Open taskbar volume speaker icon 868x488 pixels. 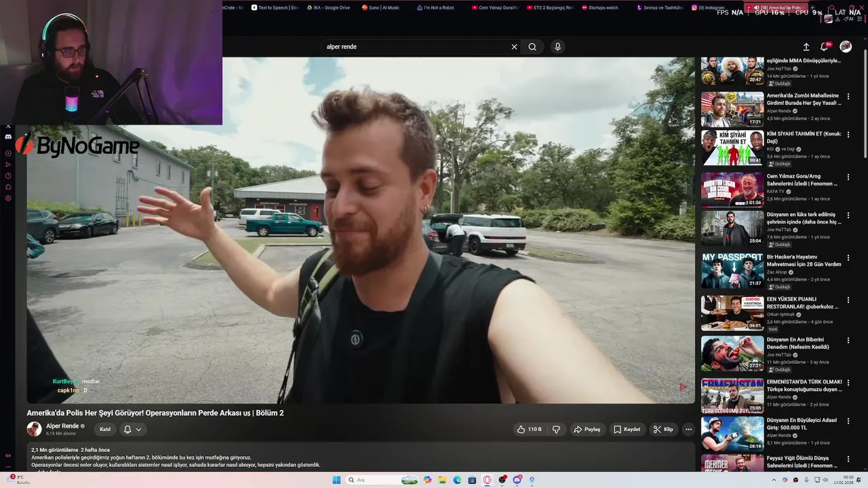tap(825, 480)
